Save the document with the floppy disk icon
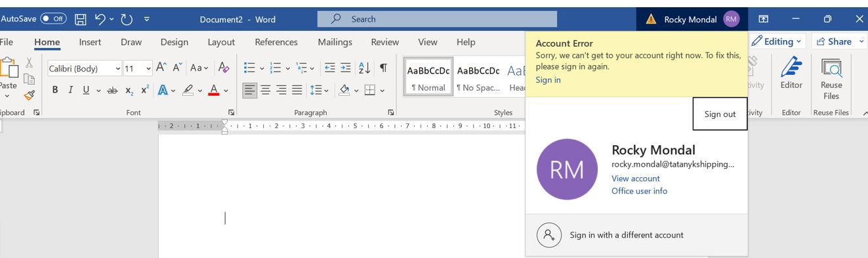 (81, 19)
